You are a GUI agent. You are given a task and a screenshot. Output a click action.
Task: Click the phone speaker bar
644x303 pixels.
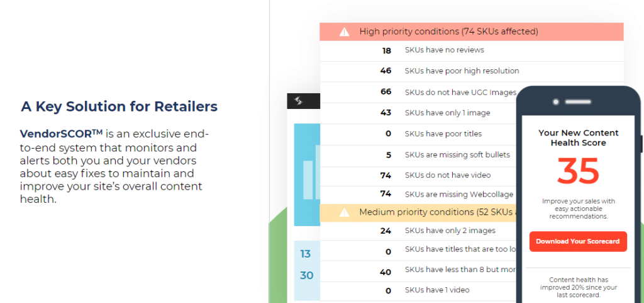point(577,101)
